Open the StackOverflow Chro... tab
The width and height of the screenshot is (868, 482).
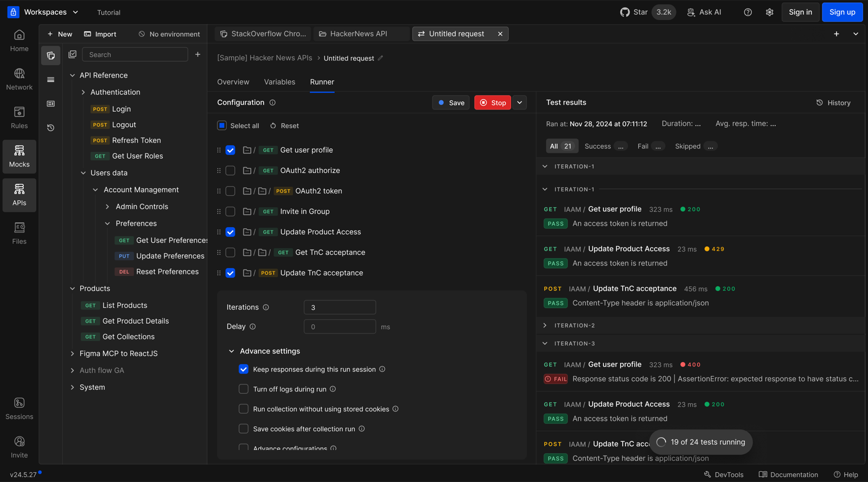pyautogui.click(x=263, y=34)
